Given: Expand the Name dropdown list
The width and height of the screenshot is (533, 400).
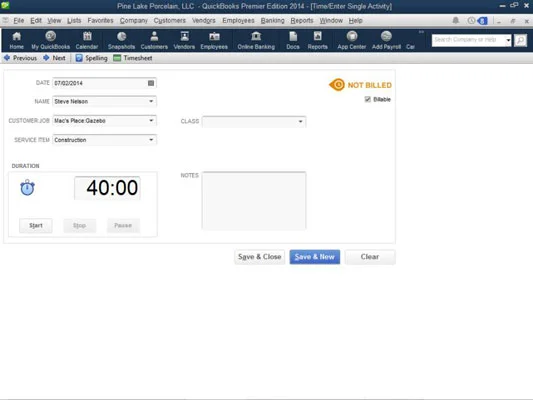Looking at the screenshot, I should pos(151,101).
